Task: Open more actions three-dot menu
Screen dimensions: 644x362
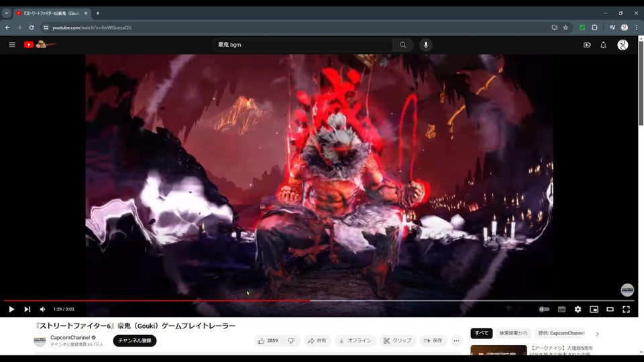Action: click(456, 341)
